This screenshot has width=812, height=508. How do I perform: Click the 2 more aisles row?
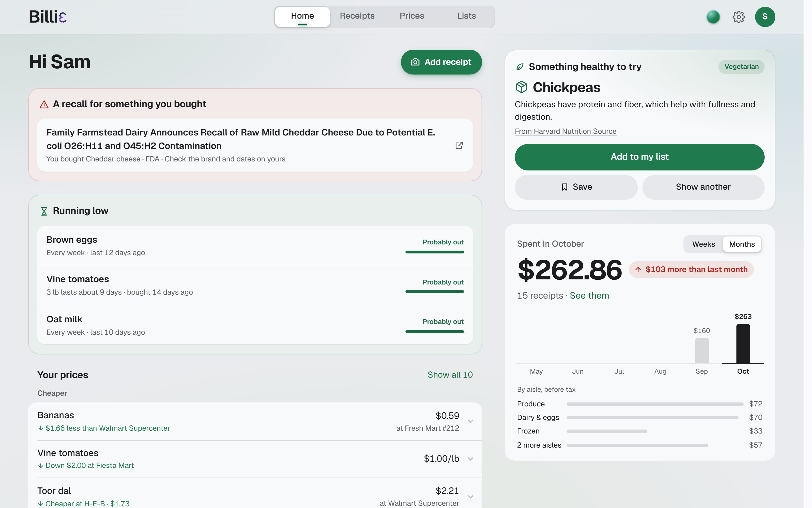click(639, 445)
